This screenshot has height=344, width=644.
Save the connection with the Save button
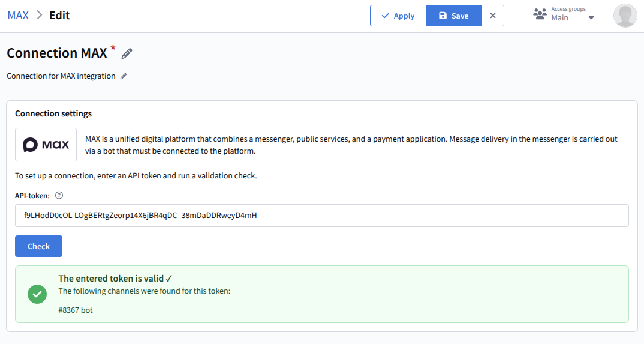(453, 16)
